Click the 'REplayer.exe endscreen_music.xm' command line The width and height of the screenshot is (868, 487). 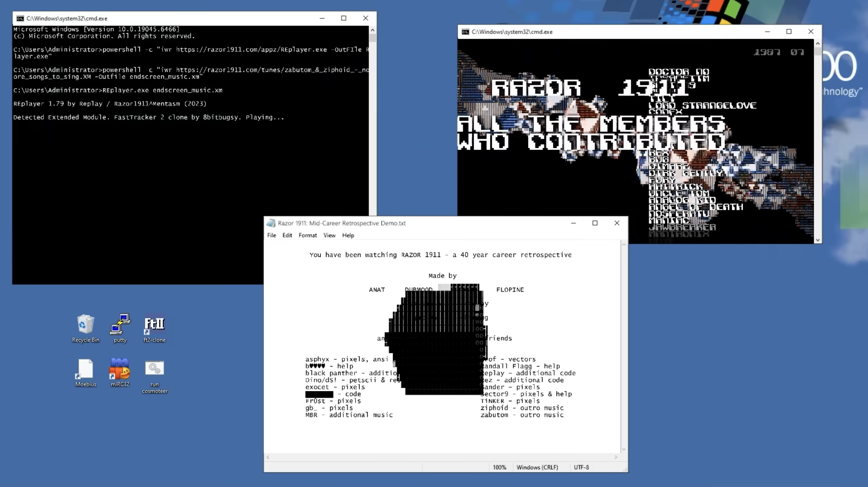[162, 90]
